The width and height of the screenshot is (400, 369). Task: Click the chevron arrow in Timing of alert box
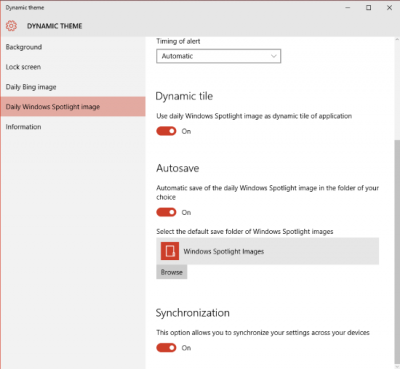pos(274,56)
